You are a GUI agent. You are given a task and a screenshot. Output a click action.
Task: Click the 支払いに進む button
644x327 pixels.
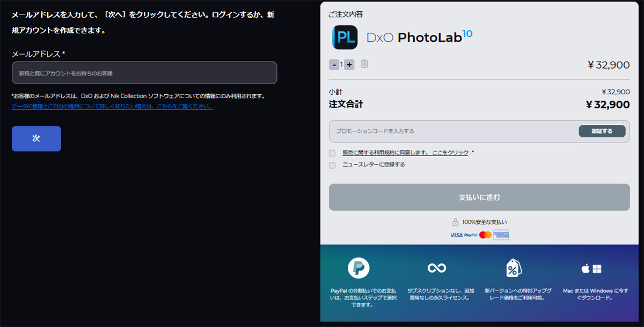479,197
